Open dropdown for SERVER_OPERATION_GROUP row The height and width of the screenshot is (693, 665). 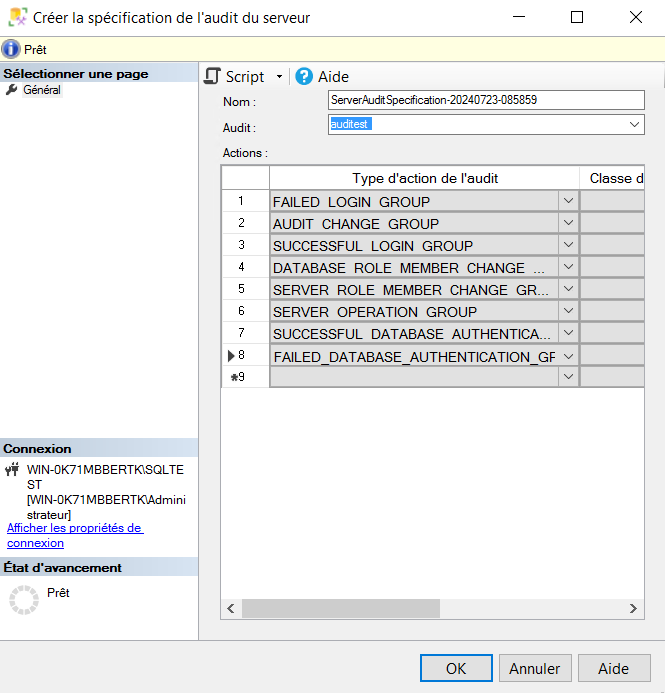(568, 312)
